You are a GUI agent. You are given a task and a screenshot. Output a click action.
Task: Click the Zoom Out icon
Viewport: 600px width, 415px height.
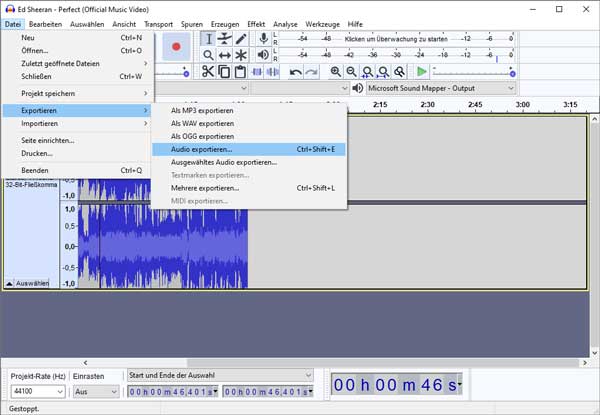click(x=351, y=72)
